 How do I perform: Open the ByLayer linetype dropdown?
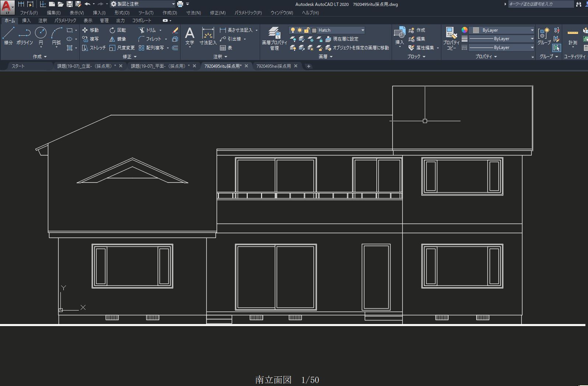pyautogui.click(x=532, y=48)
